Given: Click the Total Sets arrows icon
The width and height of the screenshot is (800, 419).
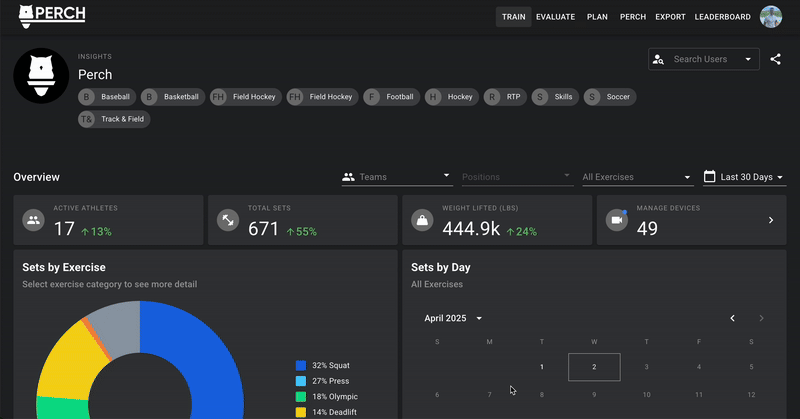Looking at the screenshot, I should coord(228,220).
